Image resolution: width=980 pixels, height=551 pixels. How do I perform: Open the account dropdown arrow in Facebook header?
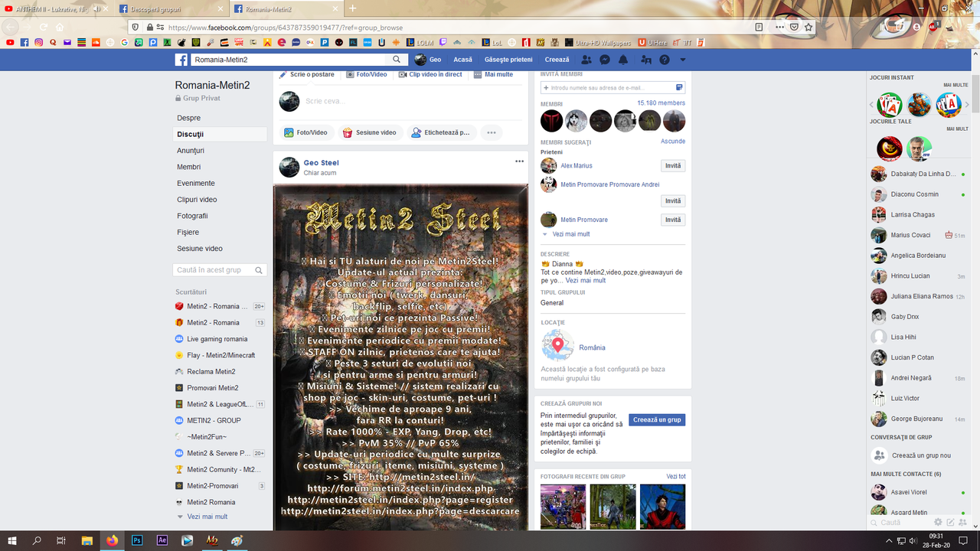pos(683,60)
